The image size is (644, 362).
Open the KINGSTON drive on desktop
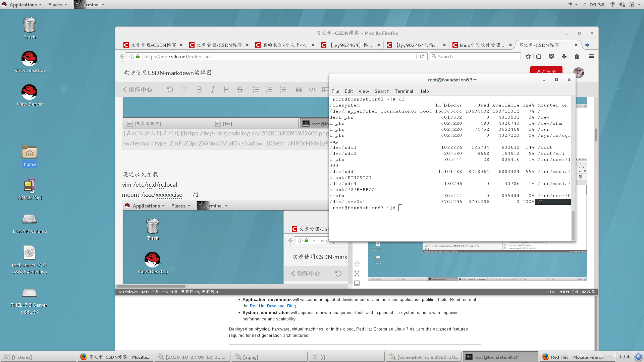click(30, 189)
